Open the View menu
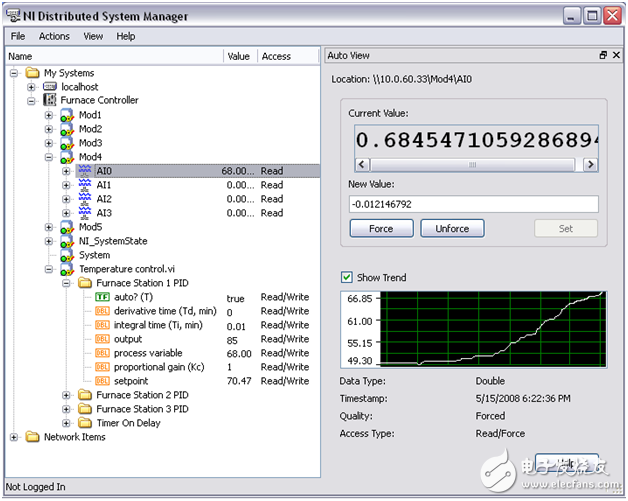Viewport: 628px width, 501px height. point(93,36)
